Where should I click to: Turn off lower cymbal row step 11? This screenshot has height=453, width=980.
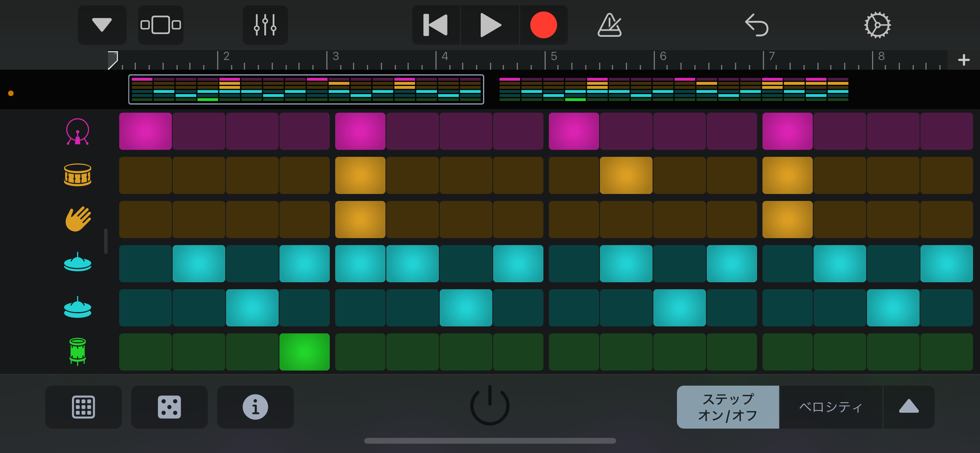pos(680,308)
